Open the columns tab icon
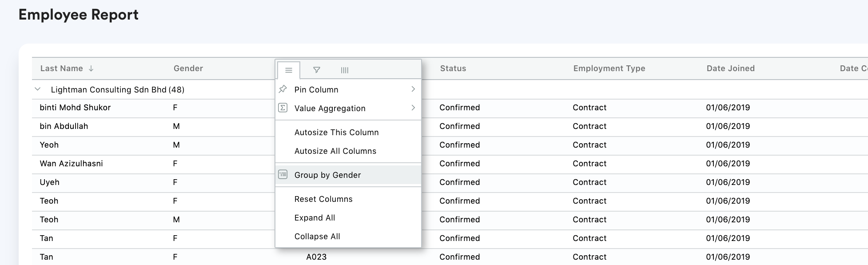 345,70
